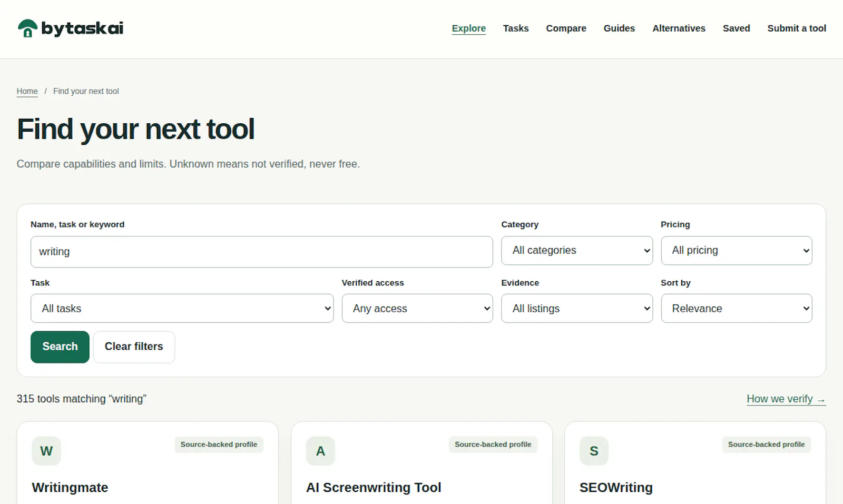Screen dimensions: 843x504
Task: Click the bytaskai logo
Action: pos(71,28)
